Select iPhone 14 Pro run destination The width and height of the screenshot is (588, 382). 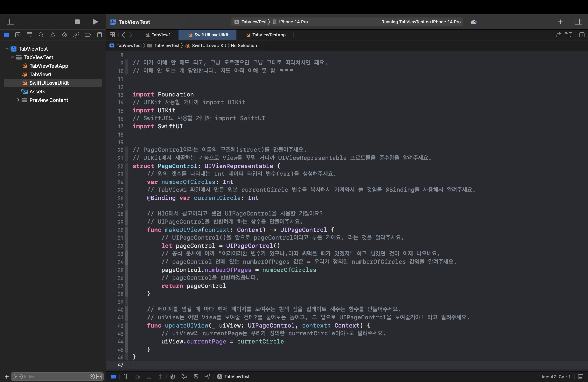coord(293,22)
